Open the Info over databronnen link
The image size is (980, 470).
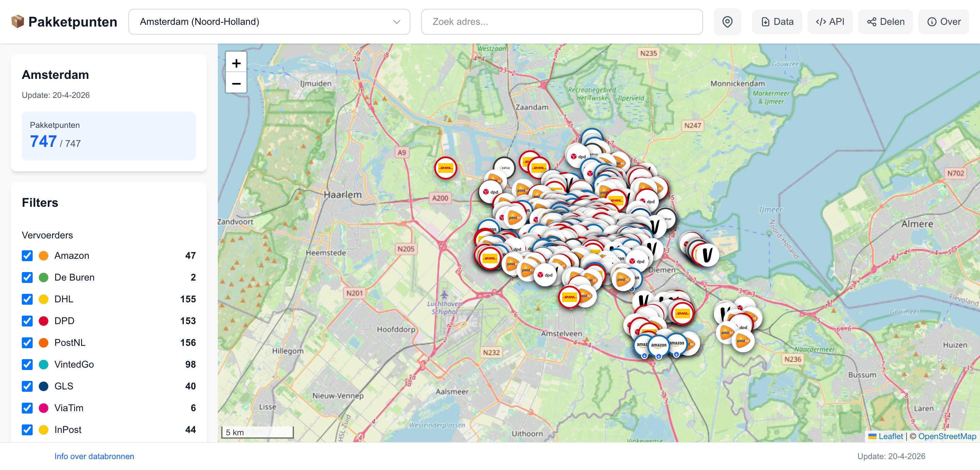click(94, 456)
